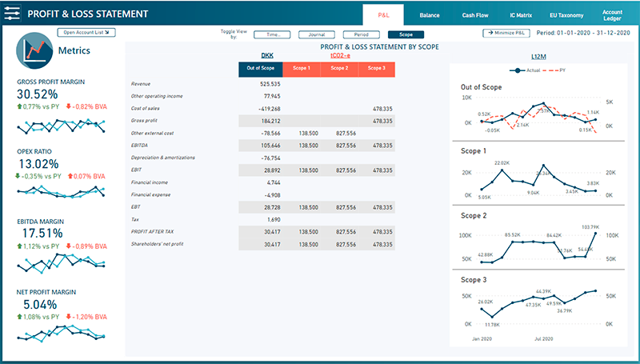Toggle view by Journal
Image resolution: width=640 pixels, height=364 pixels.
click(x=317, y=34)
